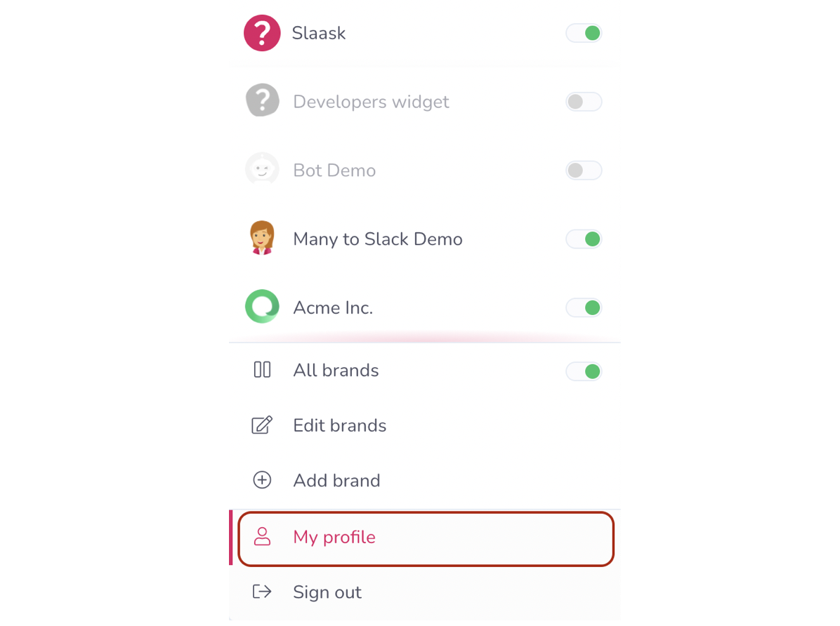
Task: Click the Slaask brand logo icon
Action: click(x=262, y=34)
